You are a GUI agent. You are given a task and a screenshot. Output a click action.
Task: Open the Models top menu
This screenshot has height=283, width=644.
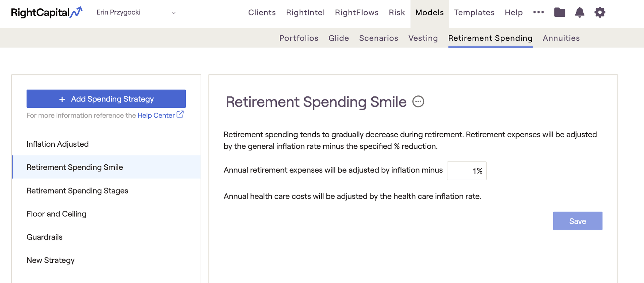point(429,13)
